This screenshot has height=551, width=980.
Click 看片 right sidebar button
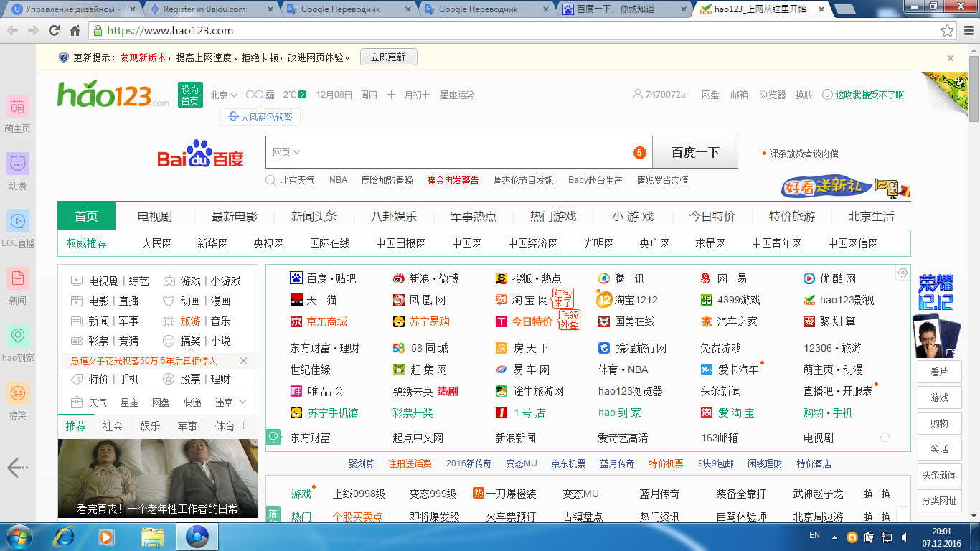point(939,372)
